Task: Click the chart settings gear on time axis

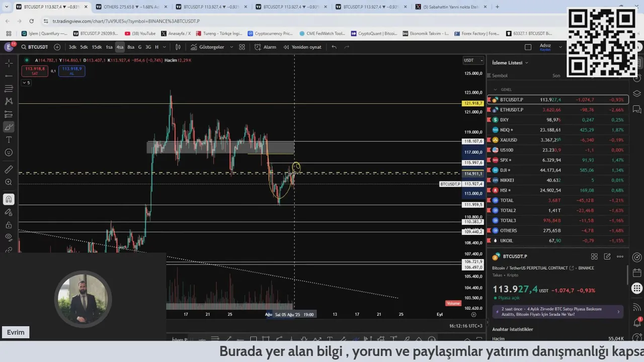Action: (x=473, y=314)
